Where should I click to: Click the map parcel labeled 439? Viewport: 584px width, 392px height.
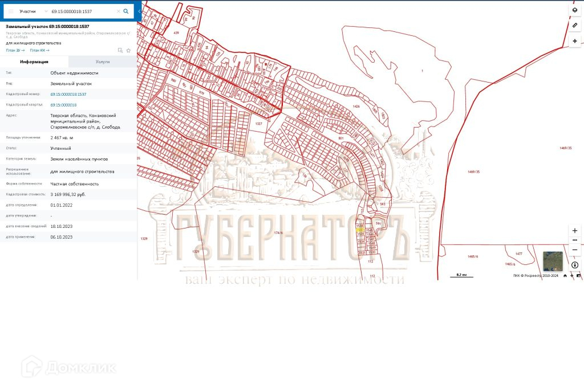click(x=176, y=32)
